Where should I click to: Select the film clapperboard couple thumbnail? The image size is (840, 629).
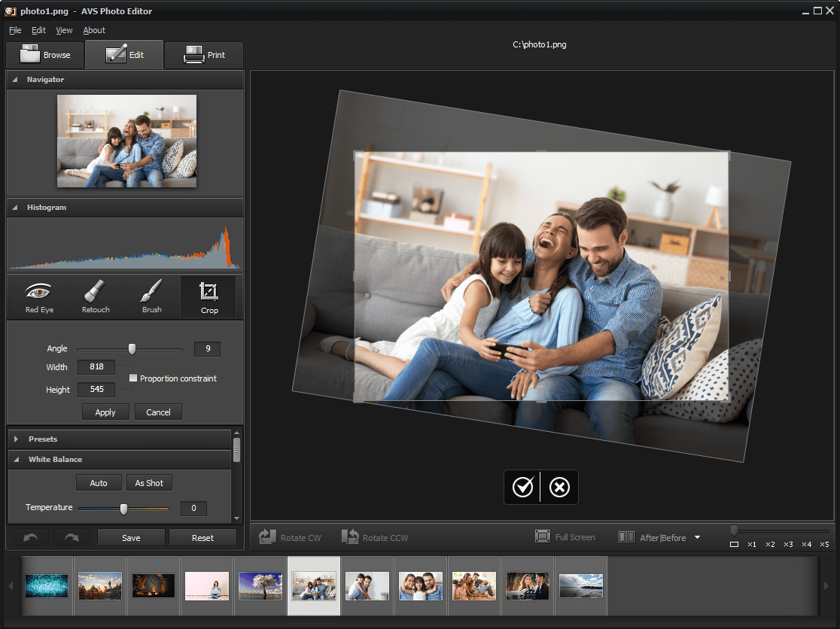[528, 585]
